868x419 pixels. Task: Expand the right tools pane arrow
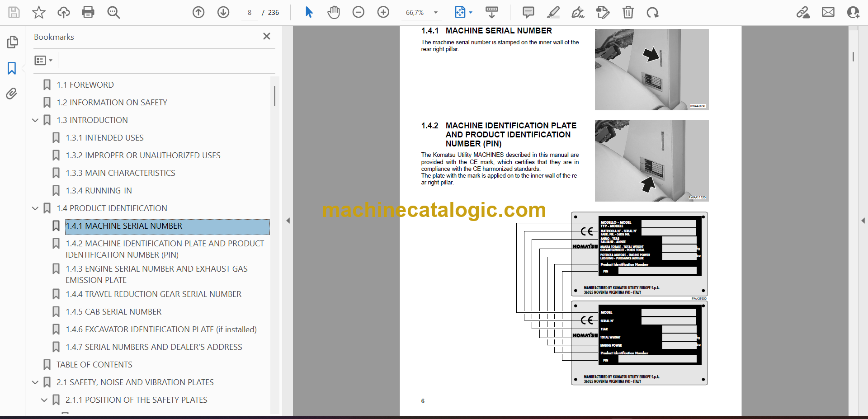[x=863, y=221]
